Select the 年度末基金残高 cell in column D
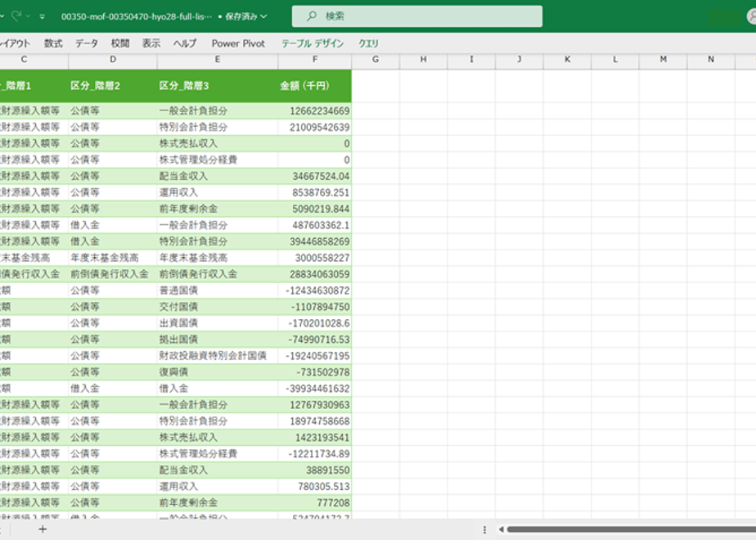 pos(113,258)
